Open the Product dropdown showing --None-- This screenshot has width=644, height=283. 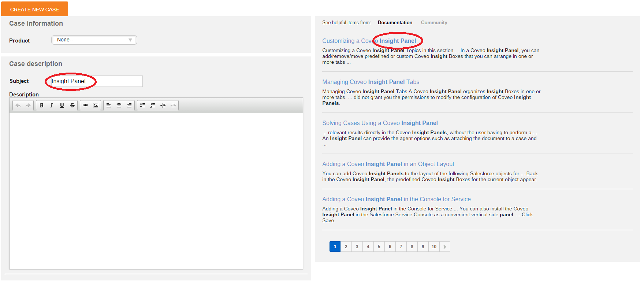[94, 40]
